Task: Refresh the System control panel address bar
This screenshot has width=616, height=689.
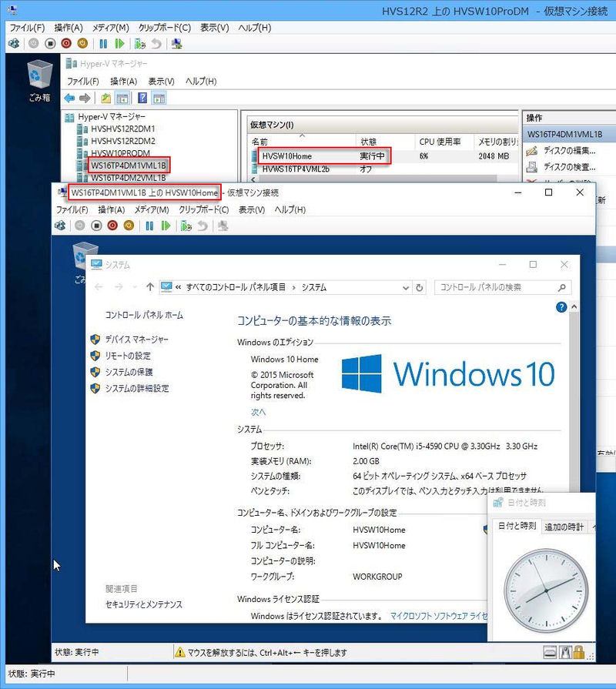Action: pyautogui.click(x=420, y=287)
